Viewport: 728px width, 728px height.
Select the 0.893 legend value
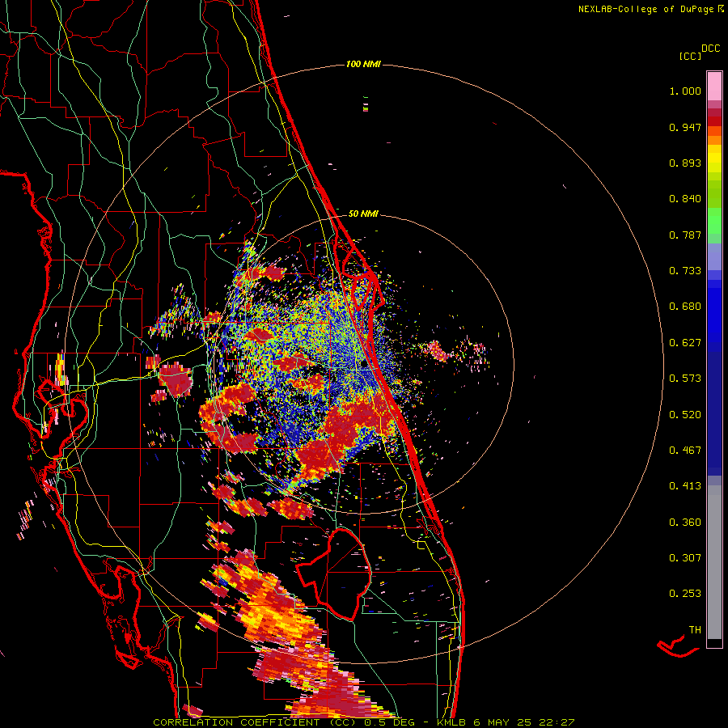[x=685, y=163]
